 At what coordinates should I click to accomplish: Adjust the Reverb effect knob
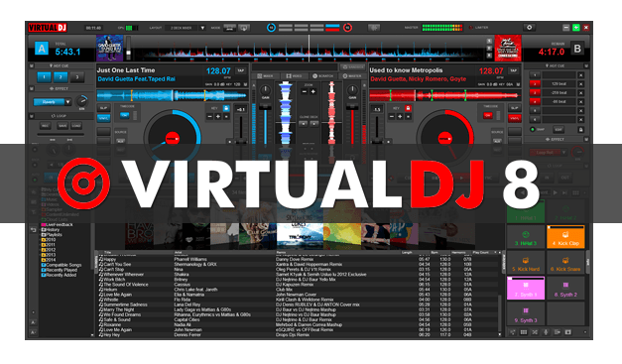pos(82,100)
